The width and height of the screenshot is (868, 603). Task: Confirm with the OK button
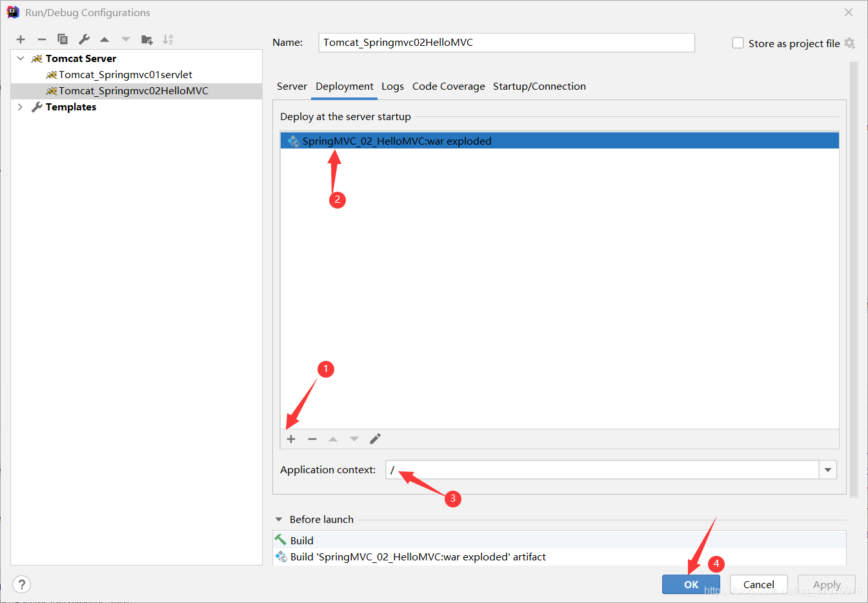[x=691, y=584]
